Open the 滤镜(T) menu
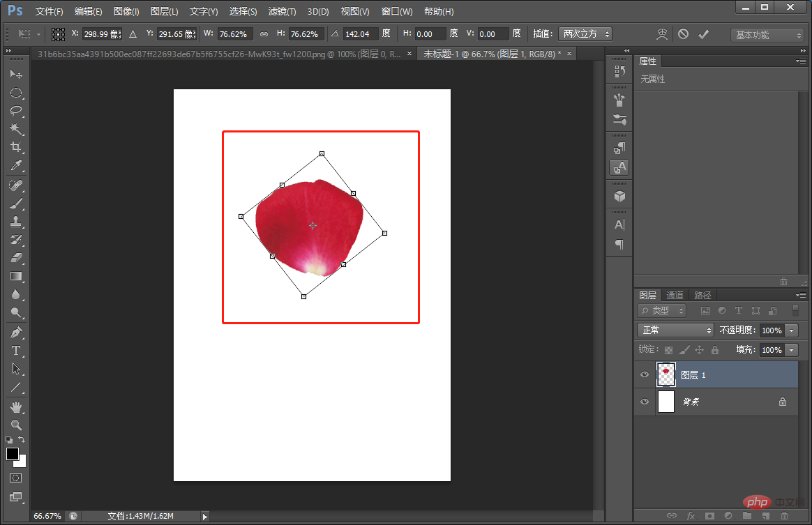The width and height of the screenshot is (812, 525). 283,11
